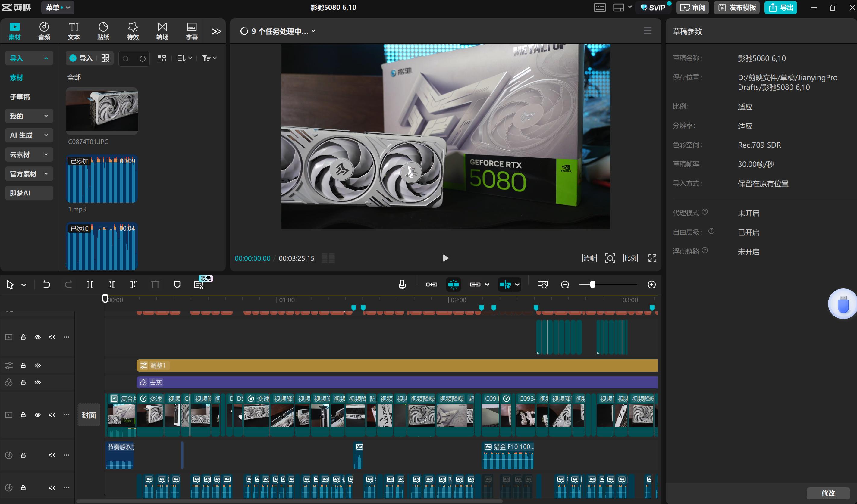Click the microphone record voiceover icon
This screenshot has height=504, width=857.
pos(402,285)
